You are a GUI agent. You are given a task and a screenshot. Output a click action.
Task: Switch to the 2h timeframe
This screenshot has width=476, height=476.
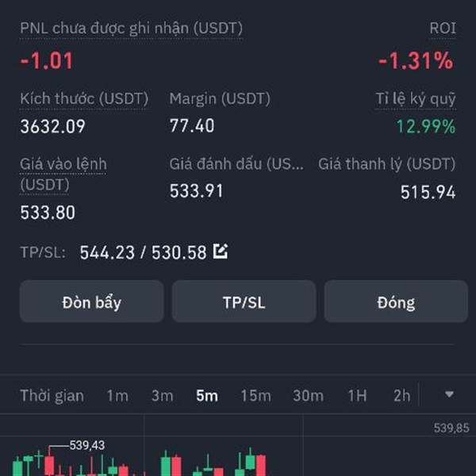401,396
